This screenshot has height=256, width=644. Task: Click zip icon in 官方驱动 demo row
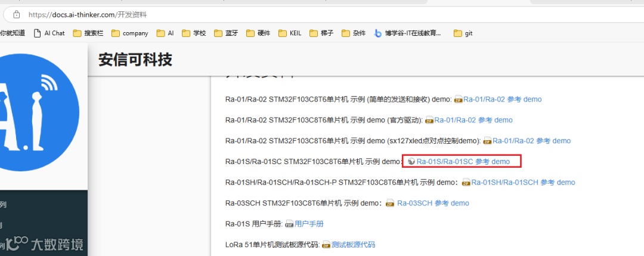(x=429, y=121)
